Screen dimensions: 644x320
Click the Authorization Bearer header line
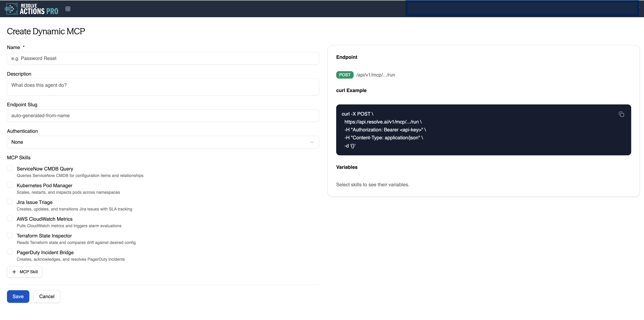click(385, 130)
